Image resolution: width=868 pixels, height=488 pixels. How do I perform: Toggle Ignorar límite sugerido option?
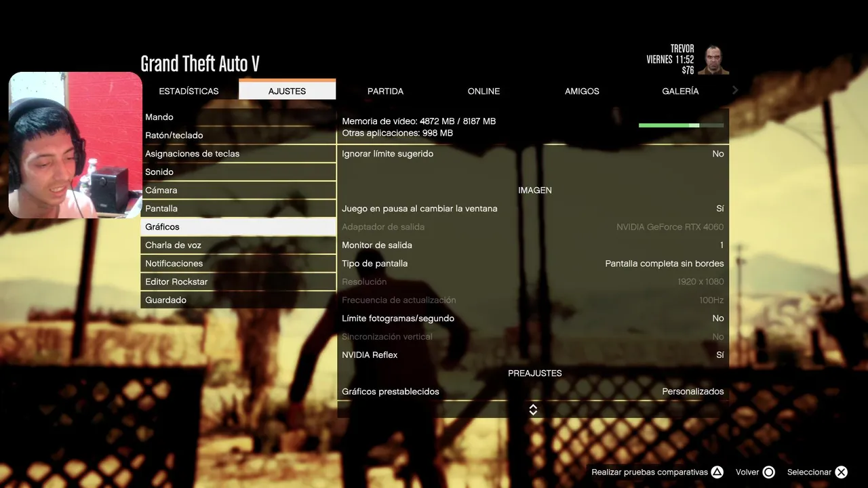533,154
